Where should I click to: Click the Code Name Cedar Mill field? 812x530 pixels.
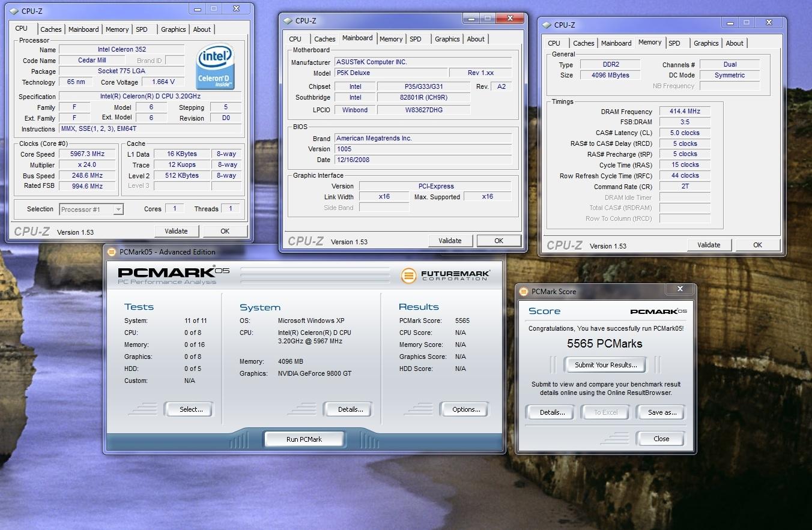92,61
